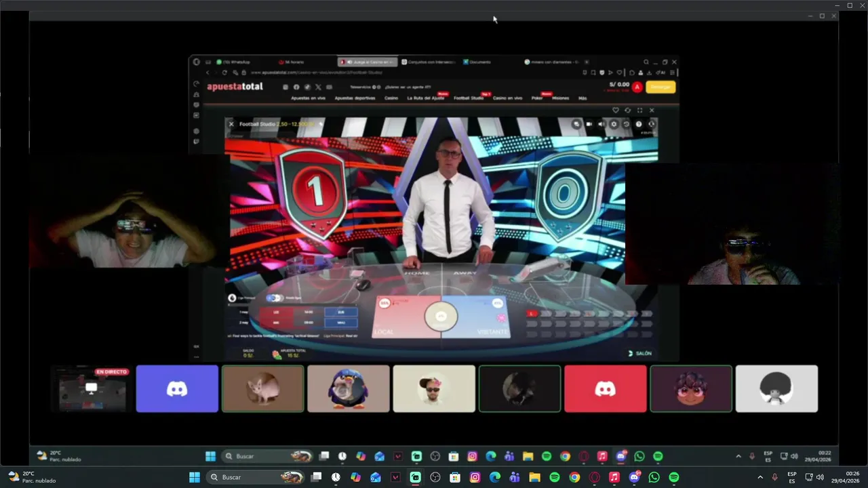Screen dimensions: 868x488
Task: Open Casino en vivo nav item
Action: pyautogui.click(x=507, y=98)
